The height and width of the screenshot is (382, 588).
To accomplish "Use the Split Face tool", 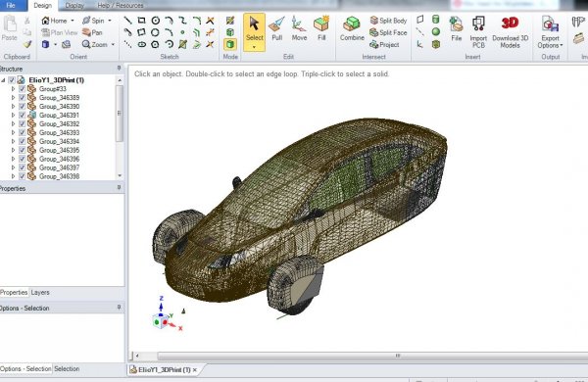I will [x=388, y=32].
